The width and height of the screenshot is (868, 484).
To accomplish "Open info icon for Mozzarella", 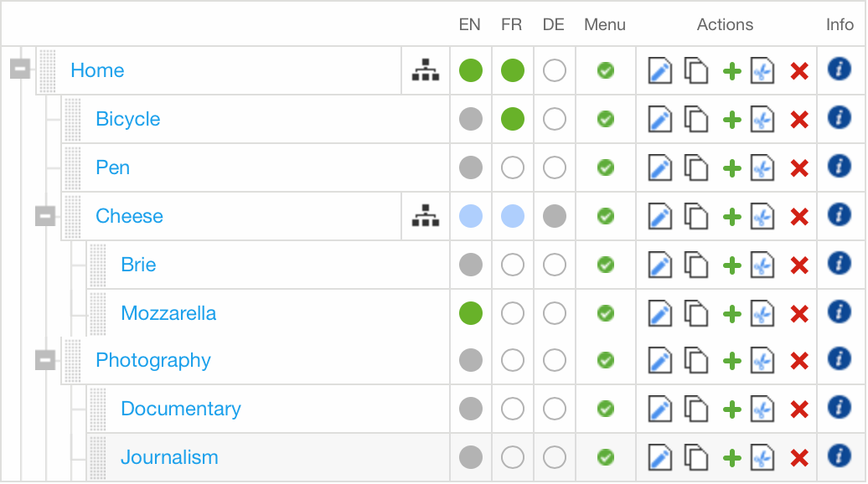I will pyautogui.click(x=839, y=312).
